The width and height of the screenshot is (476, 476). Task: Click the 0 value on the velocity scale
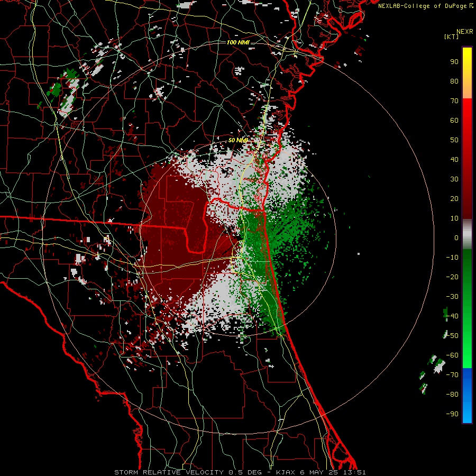coord(456,238)
